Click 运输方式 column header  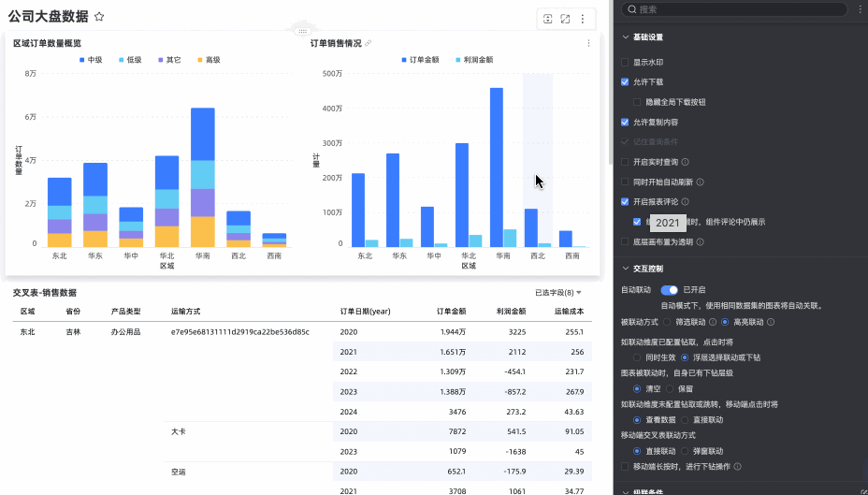(185, 312)
